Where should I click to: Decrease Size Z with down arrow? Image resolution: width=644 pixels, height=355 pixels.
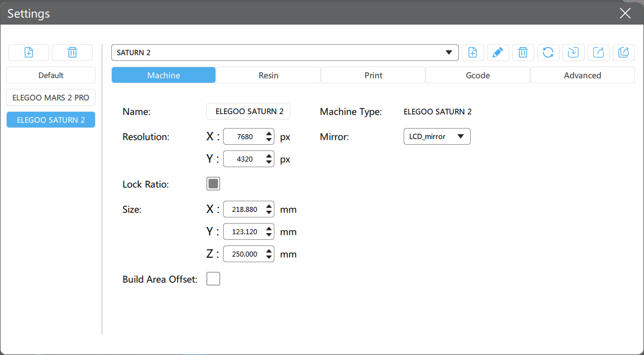tap(269, 258)
